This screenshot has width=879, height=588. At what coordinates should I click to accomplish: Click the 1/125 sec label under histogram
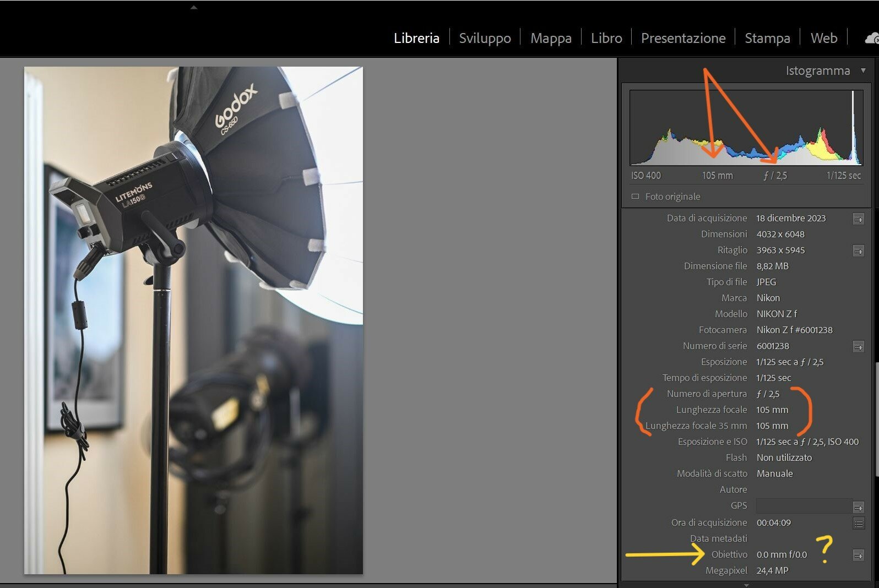coord(843,176)
